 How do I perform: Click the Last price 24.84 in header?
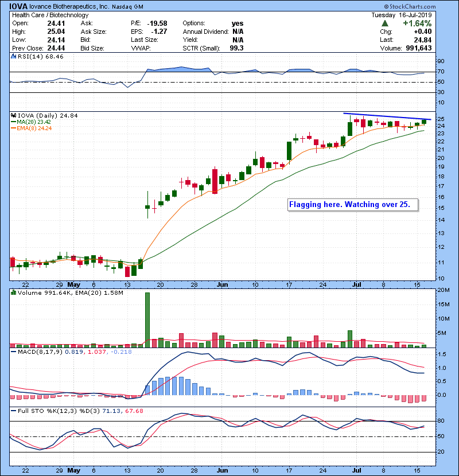[423, 40]
